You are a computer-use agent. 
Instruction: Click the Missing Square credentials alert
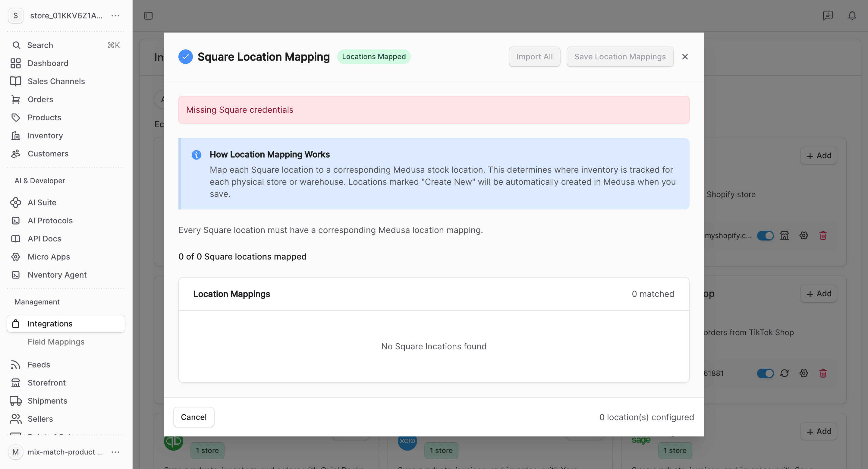coord(434,110)
